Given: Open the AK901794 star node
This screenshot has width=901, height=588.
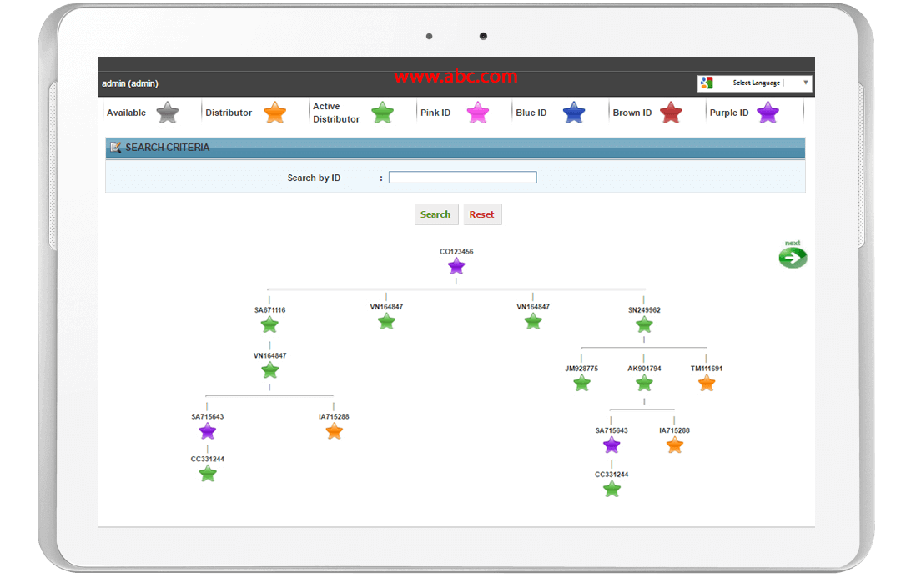Looking at the screenshot, I should point(644,383).
